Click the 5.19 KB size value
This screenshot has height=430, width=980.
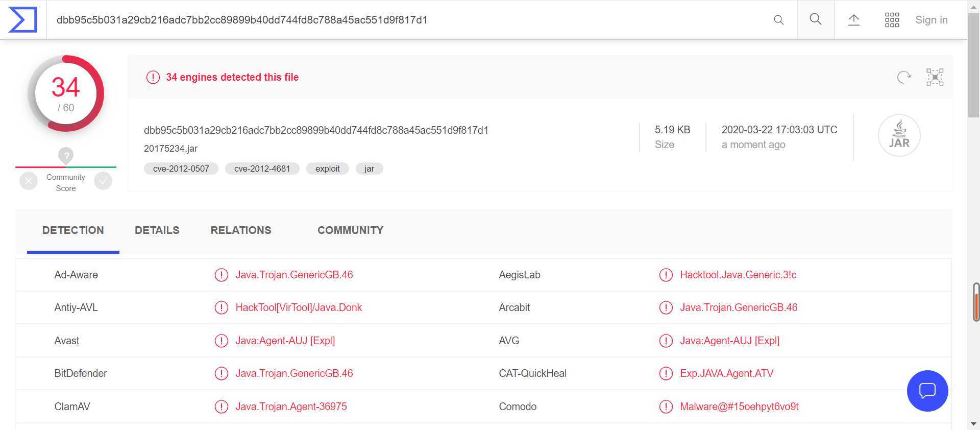click(672, 130)
